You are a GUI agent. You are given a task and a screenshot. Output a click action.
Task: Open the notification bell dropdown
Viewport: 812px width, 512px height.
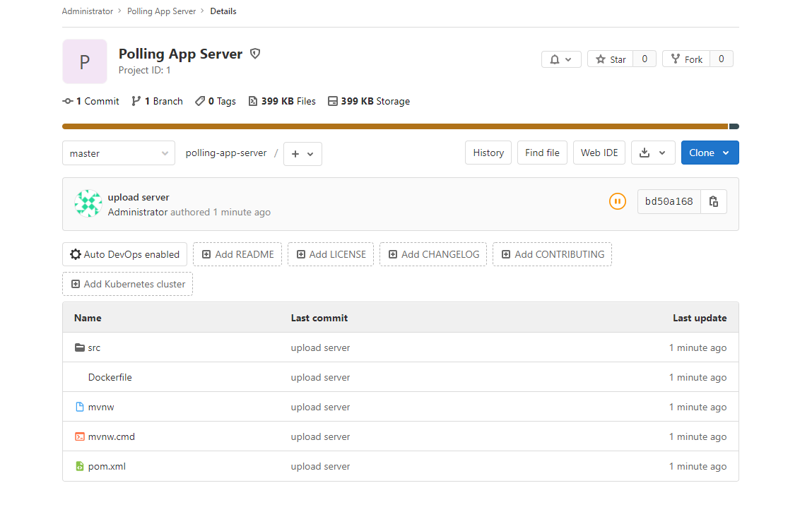pos(561,59)
